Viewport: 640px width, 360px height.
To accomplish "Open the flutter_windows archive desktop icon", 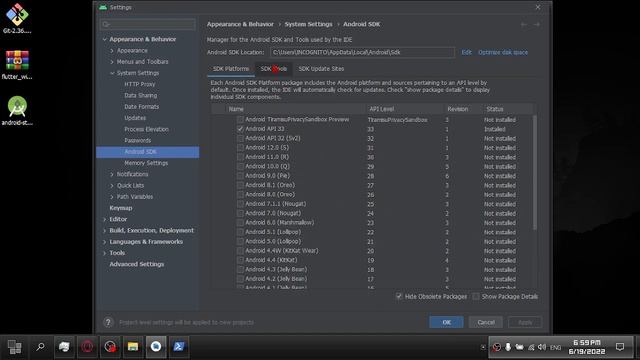I will (17, 64).
